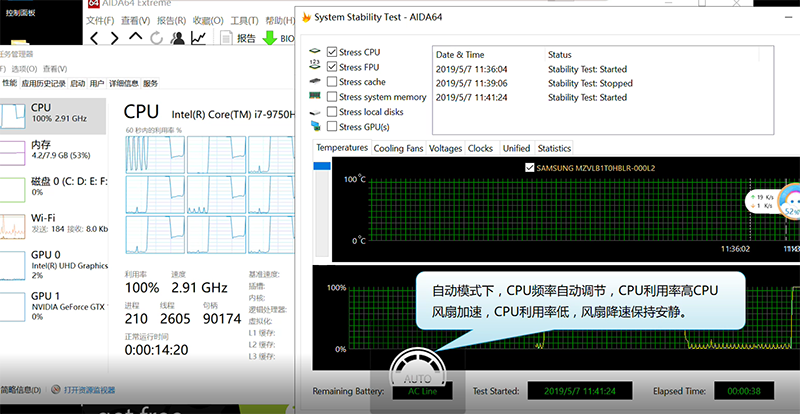View the Statistics tab

[554, 149]
